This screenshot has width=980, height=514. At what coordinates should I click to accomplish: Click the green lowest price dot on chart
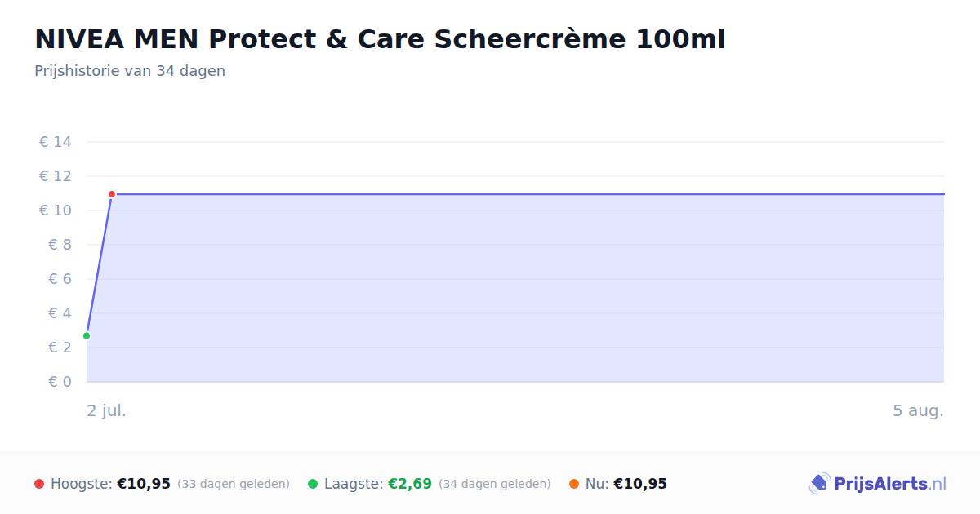(x=87, y=335)
